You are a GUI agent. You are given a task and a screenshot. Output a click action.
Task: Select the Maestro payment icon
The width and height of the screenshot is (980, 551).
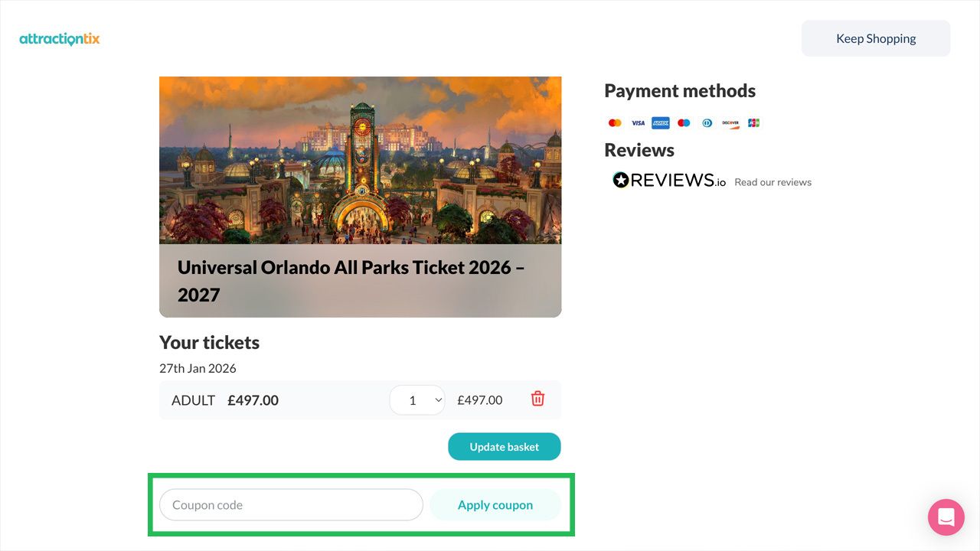tap(684, 122)
